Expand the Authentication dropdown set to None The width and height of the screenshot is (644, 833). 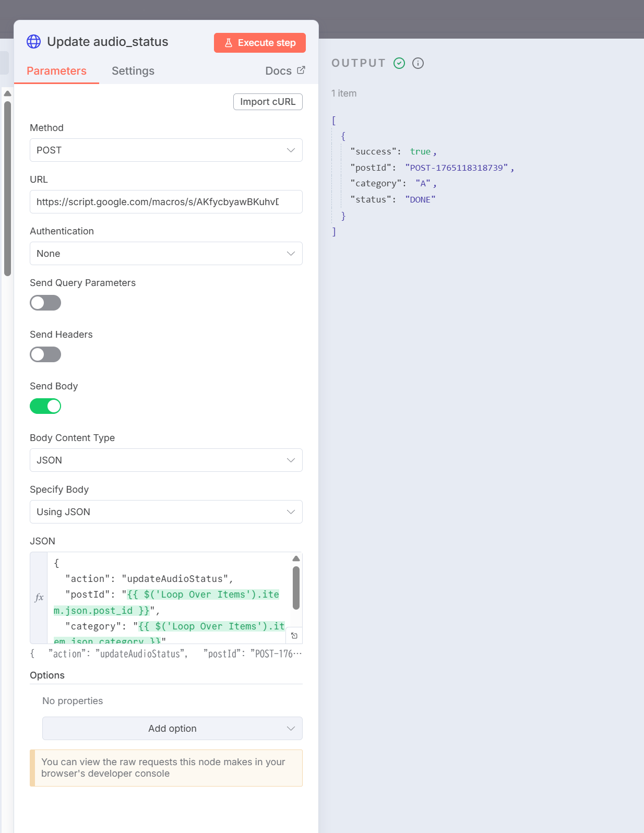(x=166, y=254)
